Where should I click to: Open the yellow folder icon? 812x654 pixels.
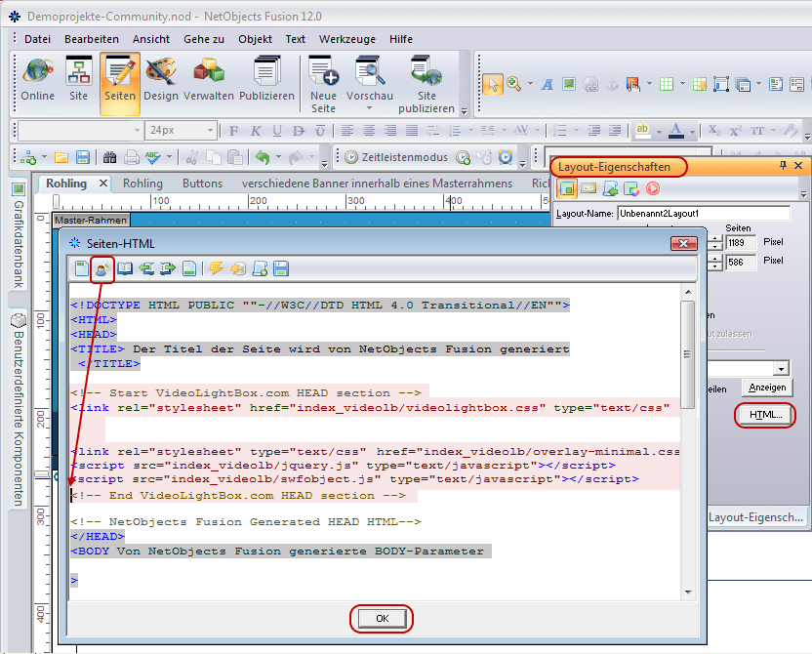[61, 157]
